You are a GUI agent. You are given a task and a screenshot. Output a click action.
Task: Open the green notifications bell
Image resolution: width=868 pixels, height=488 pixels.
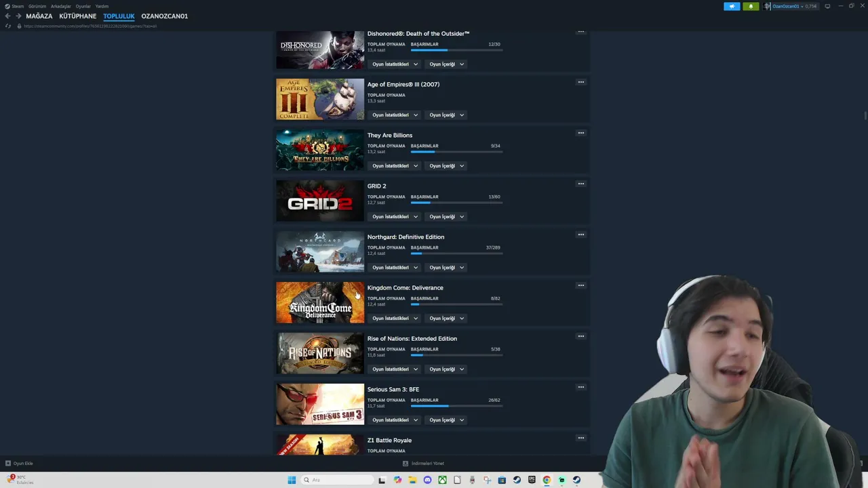coord(751,6)
